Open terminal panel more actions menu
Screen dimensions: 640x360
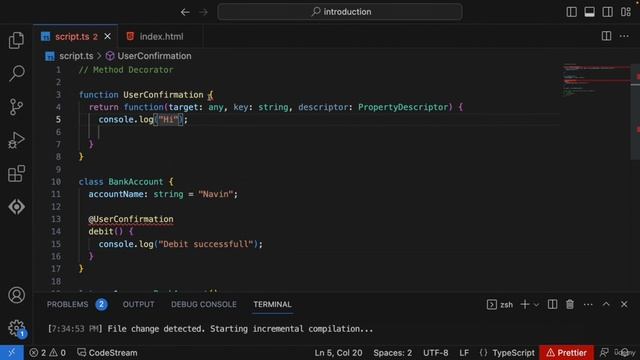pos(588,304)
